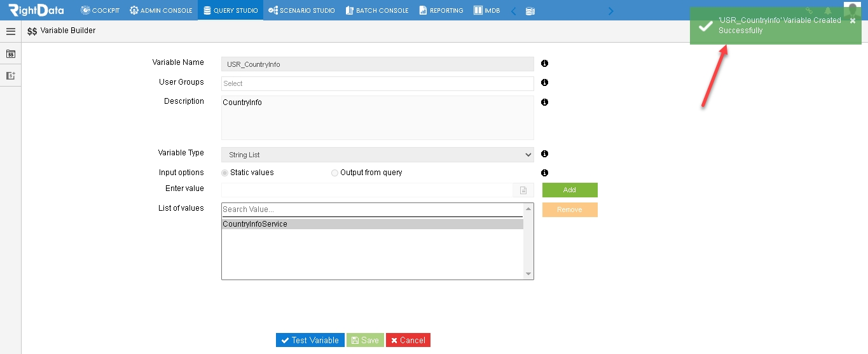Go to Batch Console tab
868x354 pixels.
[376, 10]
